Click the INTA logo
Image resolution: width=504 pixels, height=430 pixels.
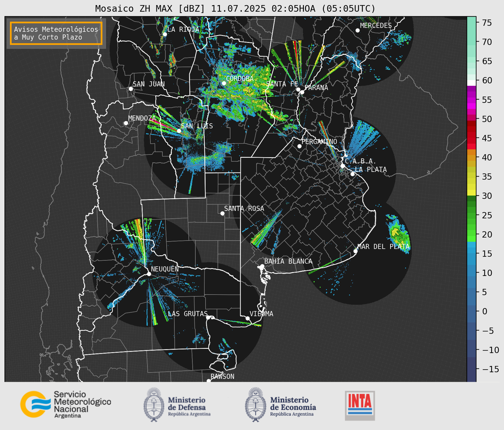pyautogui.click(x=360, y=405)
